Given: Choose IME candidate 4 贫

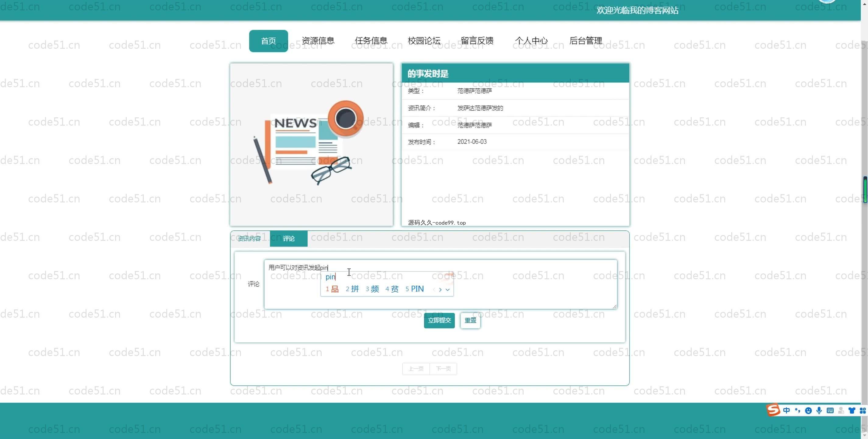Looking at the screenshot, I should point(392,289).
